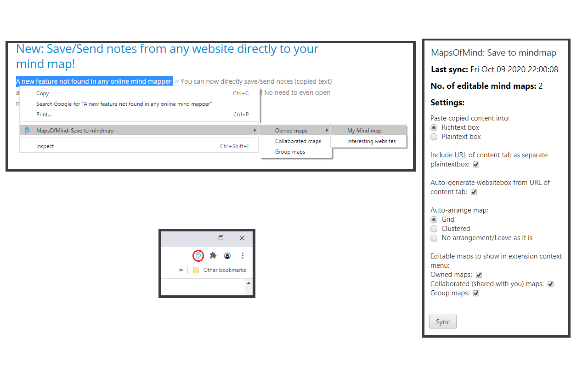Screen dimensions: 588x368
Task: Select the Plaintext box paste option
Action: (x=434, y=137)
